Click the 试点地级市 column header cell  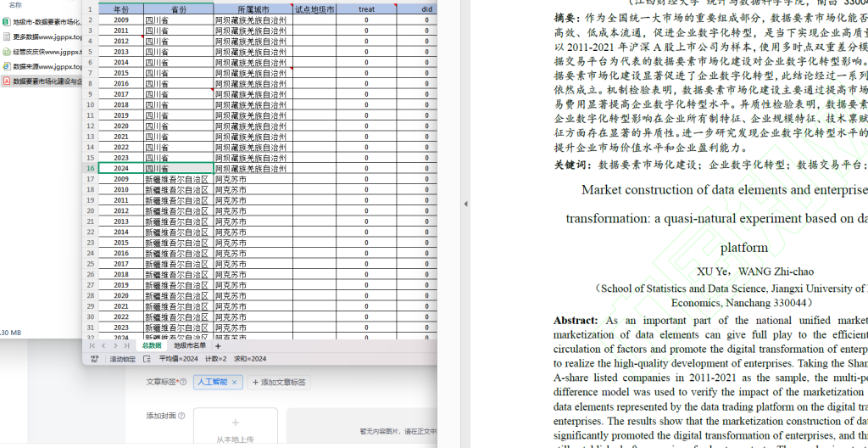point(314,8)
